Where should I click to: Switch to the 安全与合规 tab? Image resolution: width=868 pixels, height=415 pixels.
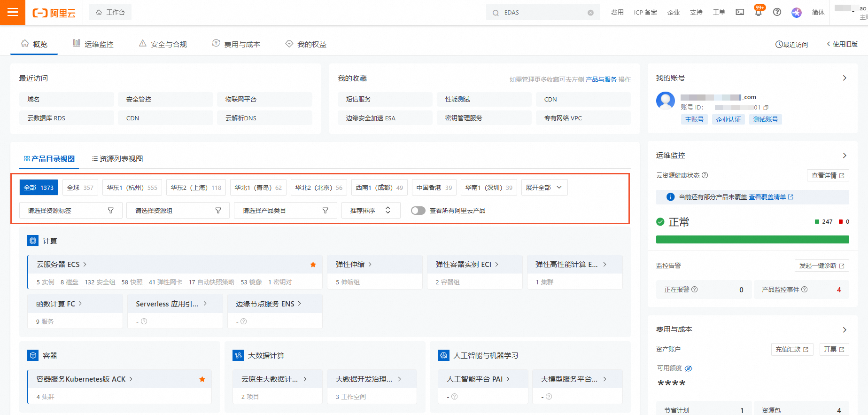[163, 44]
